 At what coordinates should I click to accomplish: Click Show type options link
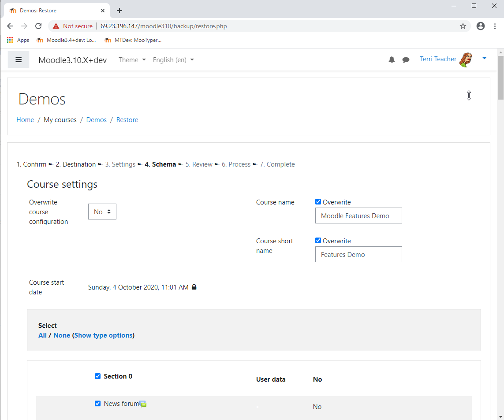click(x=103, y=335)
